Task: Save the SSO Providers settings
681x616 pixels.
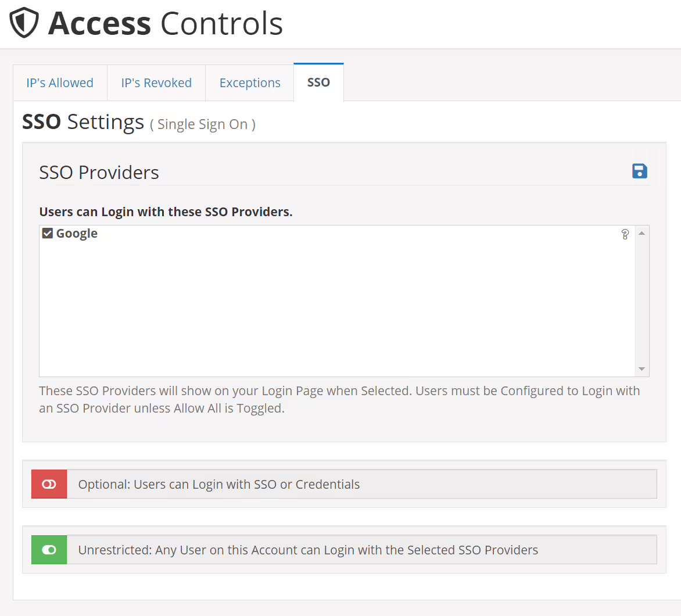Action: coord(640,171)
